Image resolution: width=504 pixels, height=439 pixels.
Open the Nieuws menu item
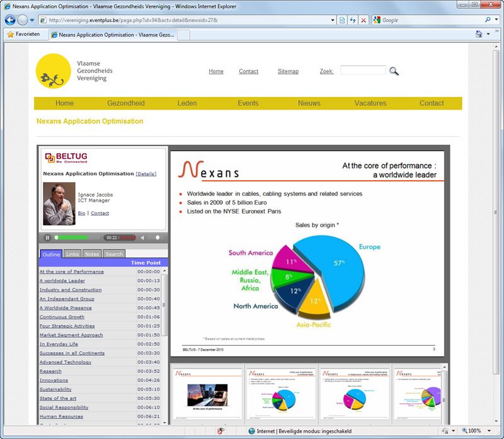[309, 103]
